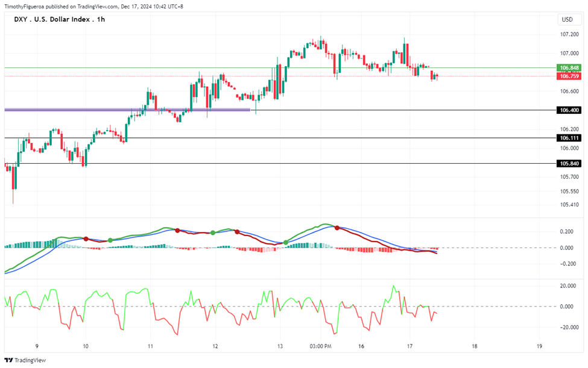Click the 03:00 PM time axis label
This screenshot has width=588, height=368.
(320, 346)
